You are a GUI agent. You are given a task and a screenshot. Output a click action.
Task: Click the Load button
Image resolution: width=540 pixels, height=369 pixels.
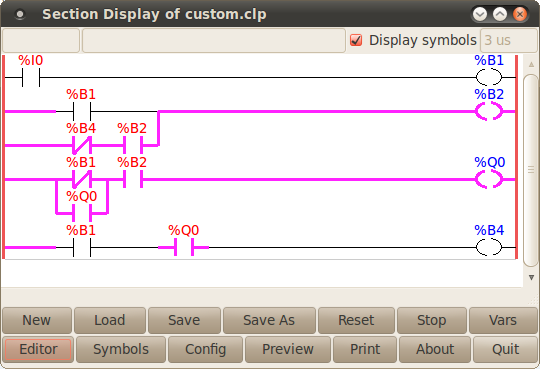[x=110, y=320]
